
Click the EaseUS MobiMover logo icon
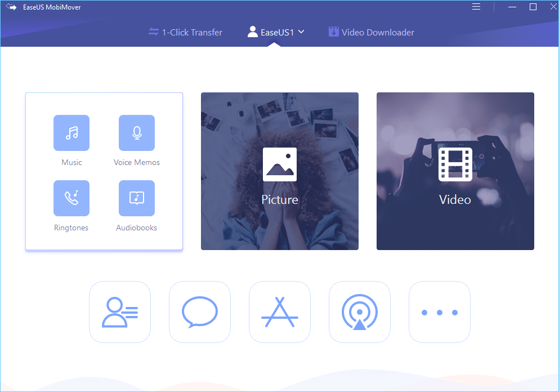[x=11, y=7]
